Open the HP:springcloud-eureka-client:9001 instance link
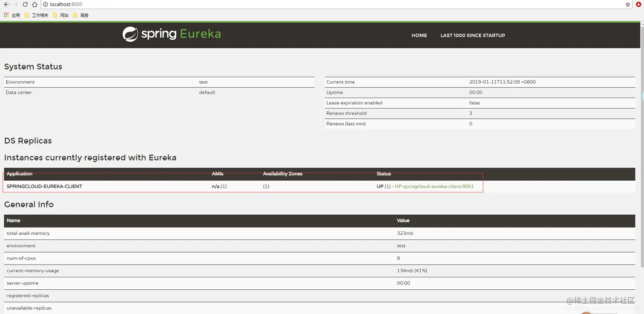The height and width of the screenshot is (314, 644). coord(434,186)
